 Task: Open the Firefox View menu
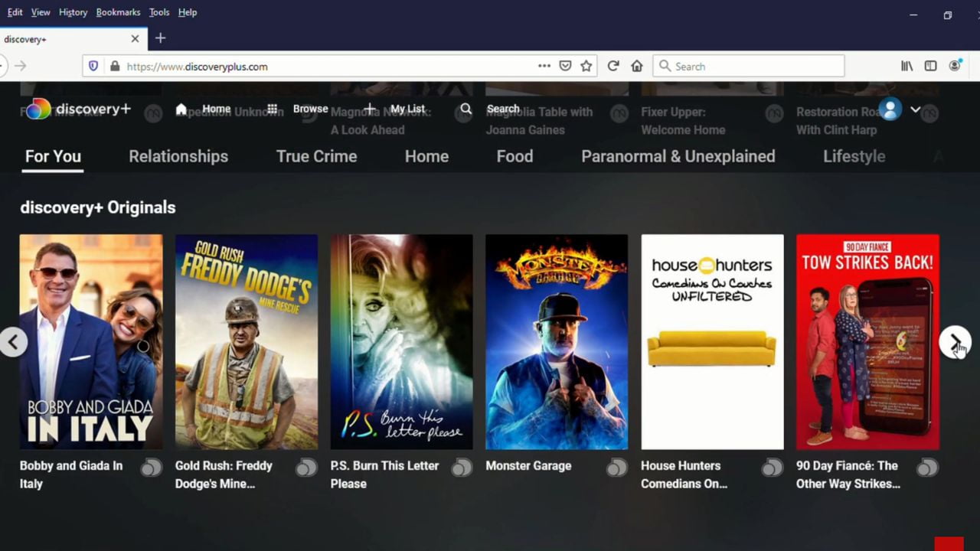click(41, 12)
